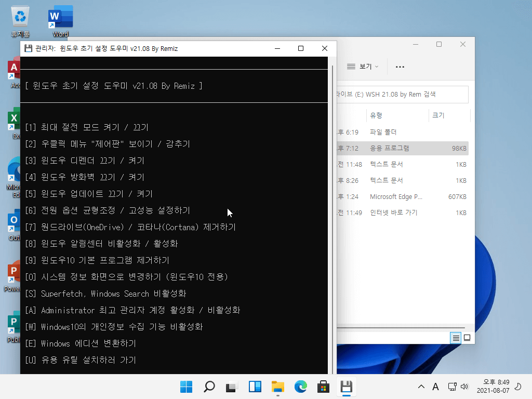532x399 pixels.
Task: Select the 파일 폴더 row in Explorer
Action: click(403, 132)
